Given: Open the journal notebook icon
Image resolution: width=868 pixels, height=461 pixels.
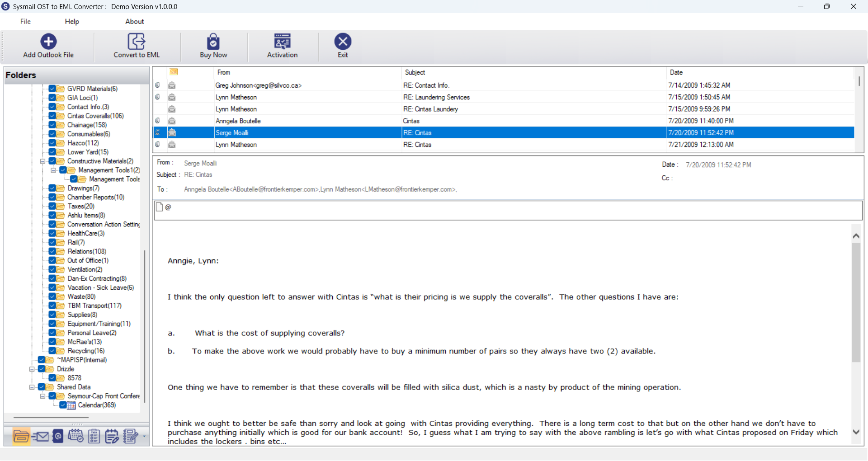Looking at the screenshot, I should pyautogui.click(x=130, y=437).
